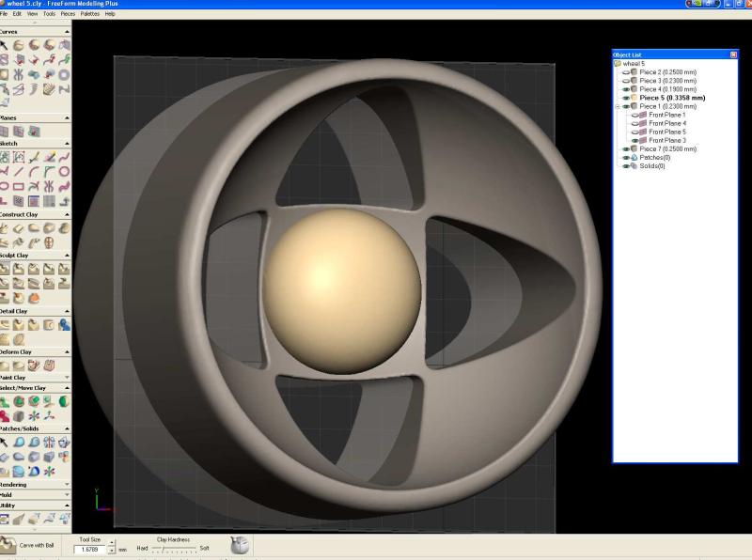This screenshot has height=560, width=752.
Task: Choose the rectangle sketch tool
Action: (21, 186)
